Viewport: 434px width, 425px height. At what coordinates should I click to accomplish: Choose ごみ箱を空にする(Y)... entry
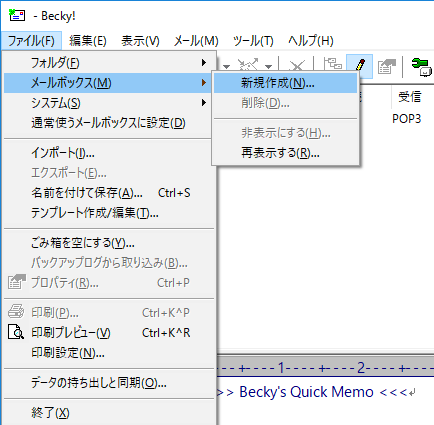click(108, 243)
